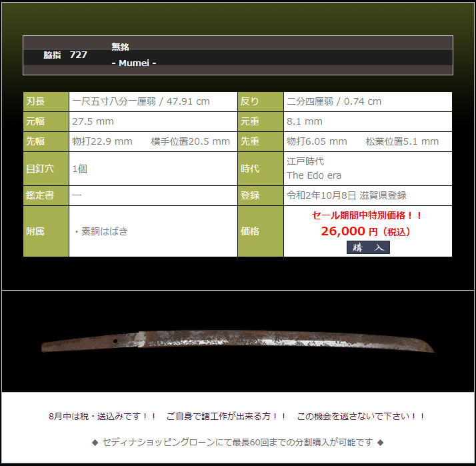Click the 8.1 mm 元重 value
Viewport: 476px width, 466px height.
coord(305,121)
